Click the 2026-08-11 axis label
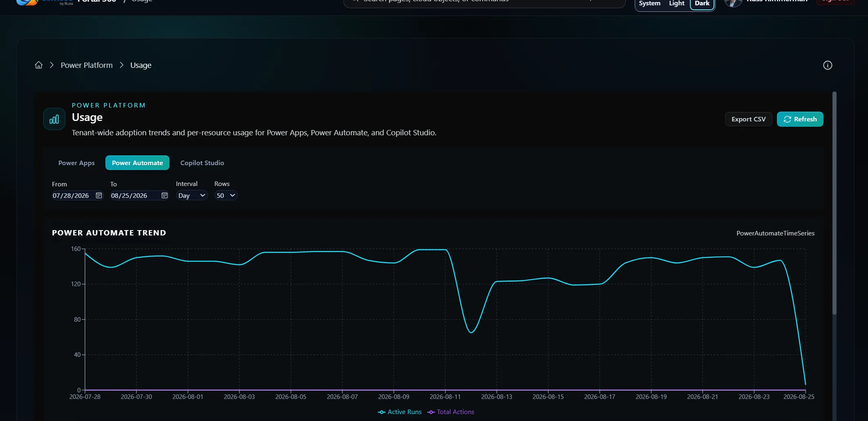This screenshot has height=421, width=868. 445,396
